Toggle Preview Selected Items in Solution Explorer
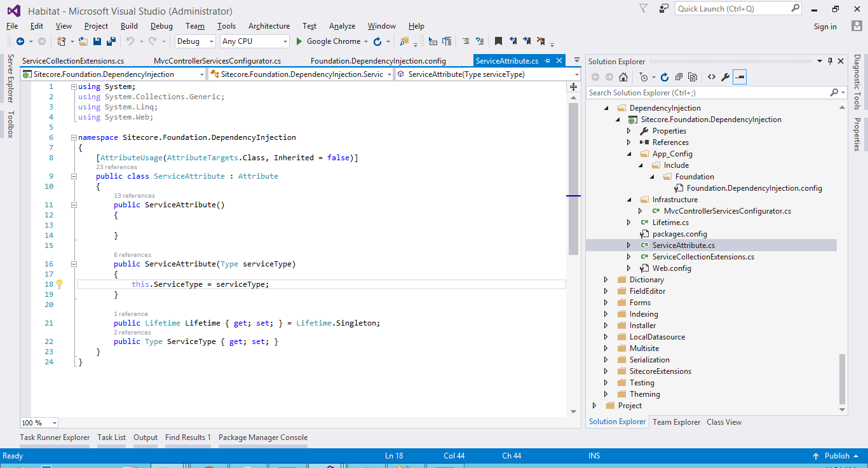This screenshot has height=468, width=868. click(740, 77)
